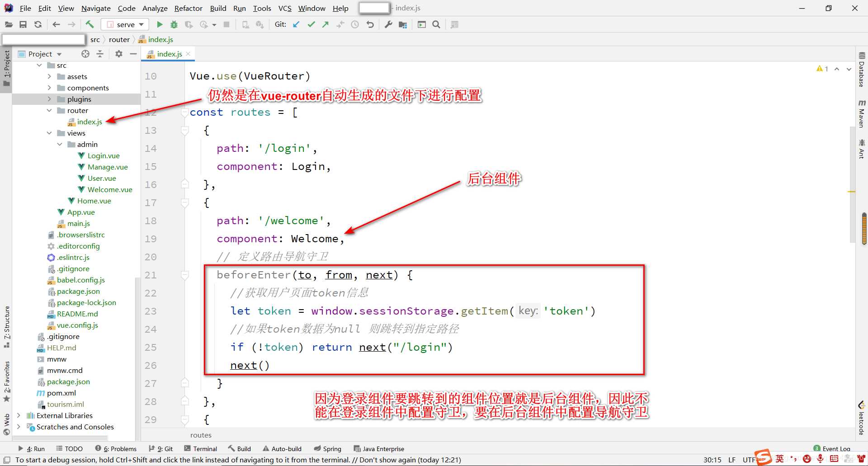Open Git Show History clock icon
The image size is (868, 466).
355,24
